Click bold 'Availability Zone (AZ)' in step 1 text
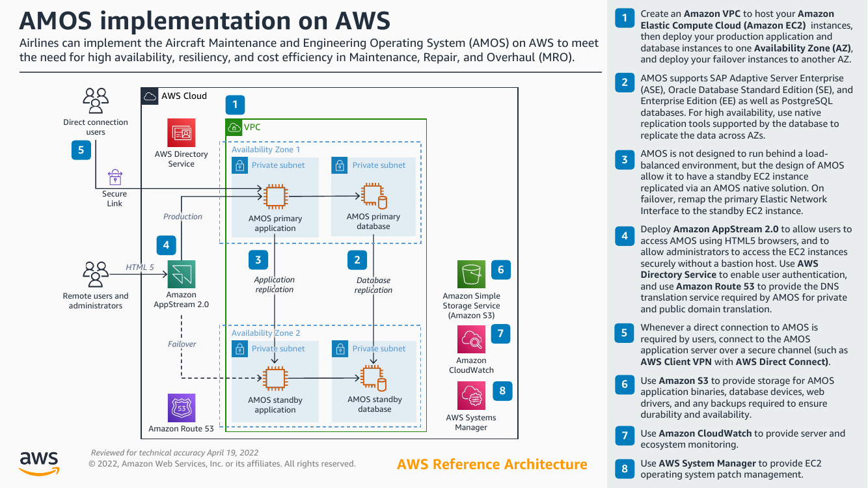The height and width of the screenshot is (488, 868). pos(803,48)
